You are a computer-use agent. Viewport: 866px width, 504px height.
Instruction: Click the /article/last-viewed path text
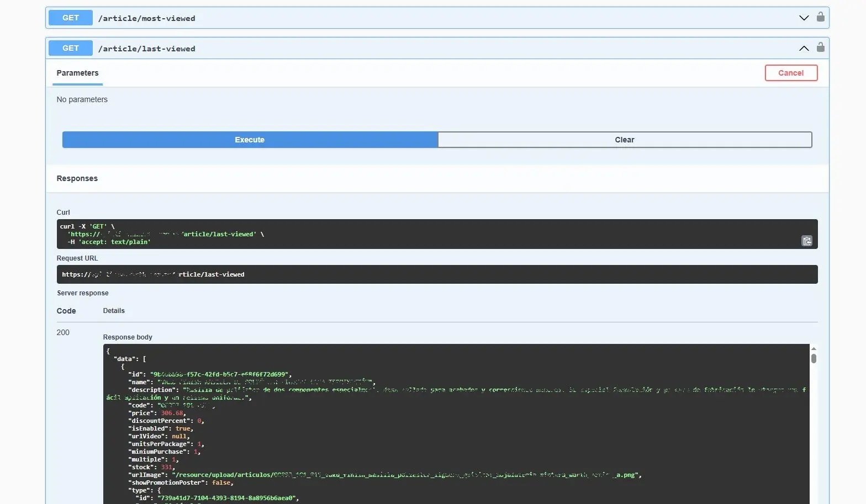[146, 49]
